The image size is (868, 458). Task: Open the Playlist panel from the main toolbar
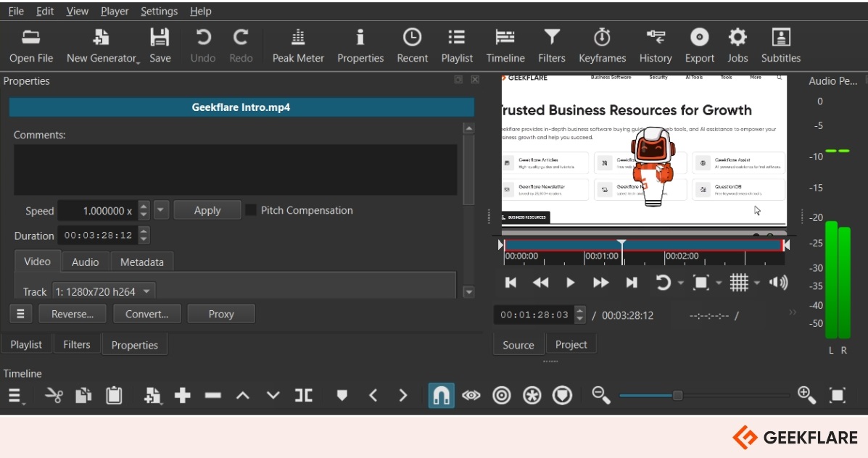point(457,46)
